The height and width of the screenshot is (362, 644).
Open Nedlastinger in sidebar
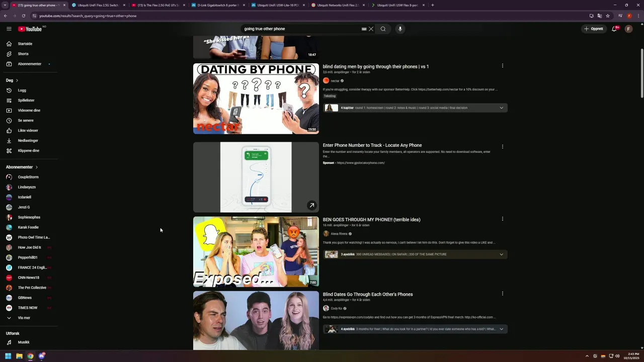point(28,141)
